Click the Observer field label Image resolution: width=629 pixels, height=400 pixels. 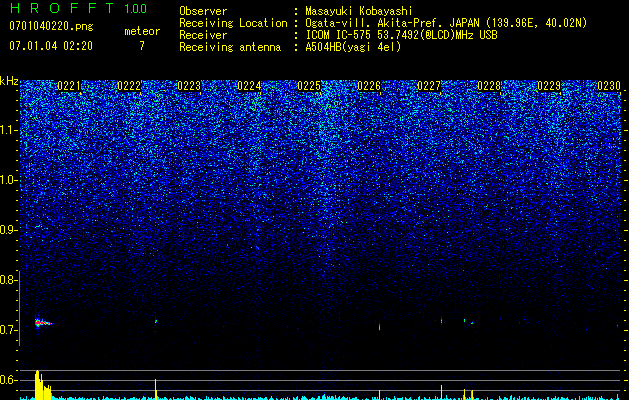(x=203, y=11)
